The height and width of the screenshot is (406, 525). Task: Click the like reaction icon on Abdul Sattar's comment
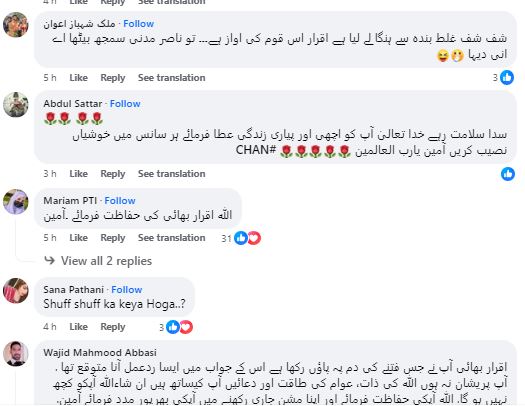click(x=508, y=174)
